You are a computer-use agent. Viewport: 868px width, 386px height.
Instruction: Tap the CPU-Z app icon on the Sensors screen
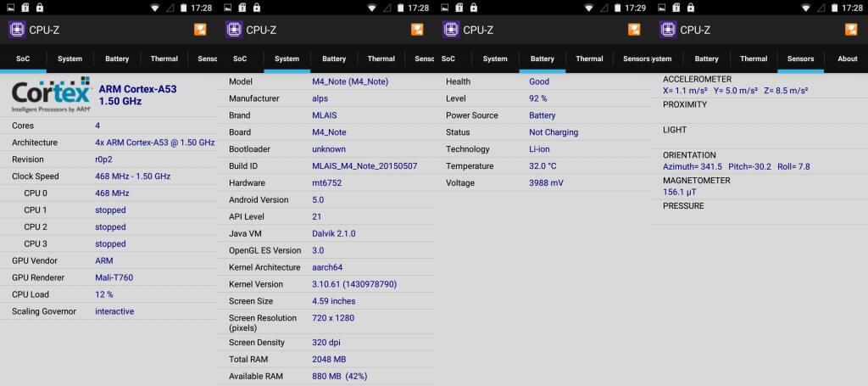point(668,30)
